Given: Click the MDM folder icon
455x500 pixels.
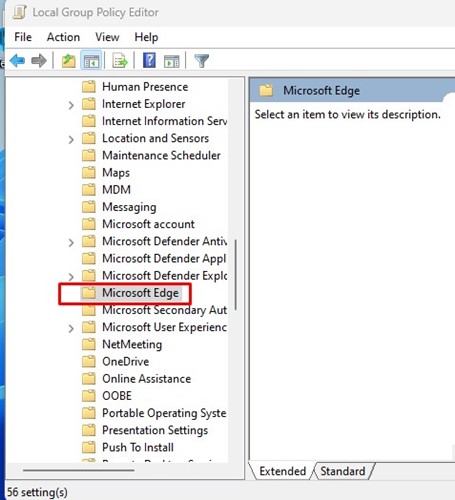Looking at the screenshot, I should click(89, 190).
